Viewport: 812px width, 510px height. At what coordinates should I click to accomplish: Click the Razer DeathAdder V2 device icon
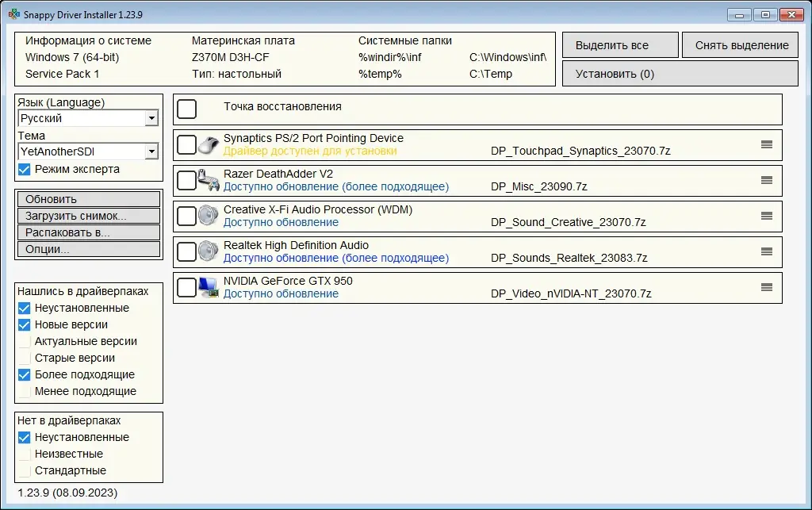tap(209, 181)
